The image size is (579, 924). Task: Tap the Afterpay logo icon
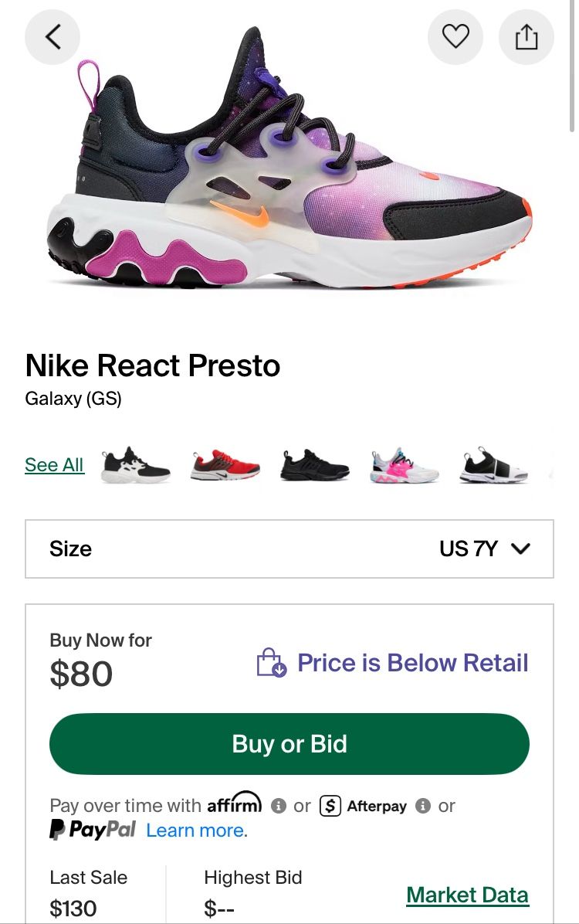tap(330, 806)
